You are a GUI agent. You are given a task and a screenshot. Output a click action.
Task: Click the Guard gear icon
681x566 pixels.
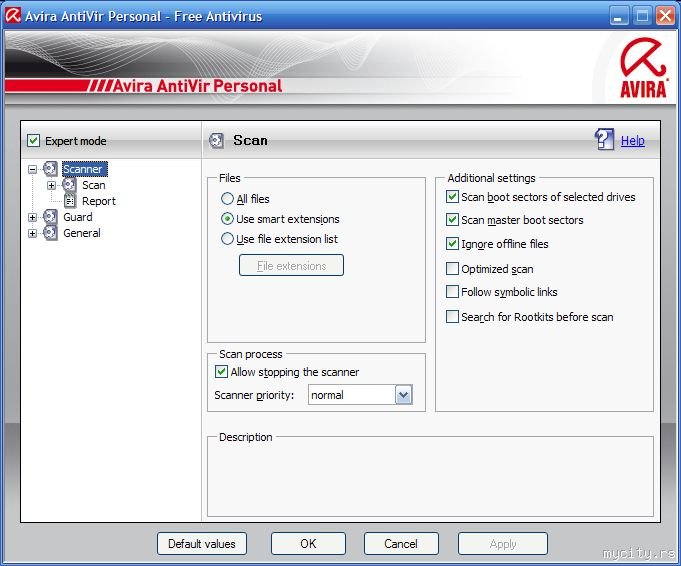(50, 216)
